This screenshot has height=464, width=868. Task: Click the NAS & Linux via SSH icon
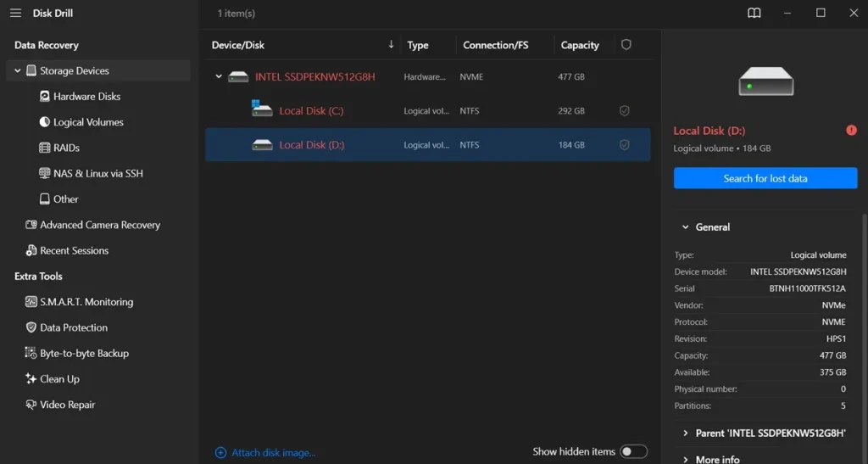(44, 173)
